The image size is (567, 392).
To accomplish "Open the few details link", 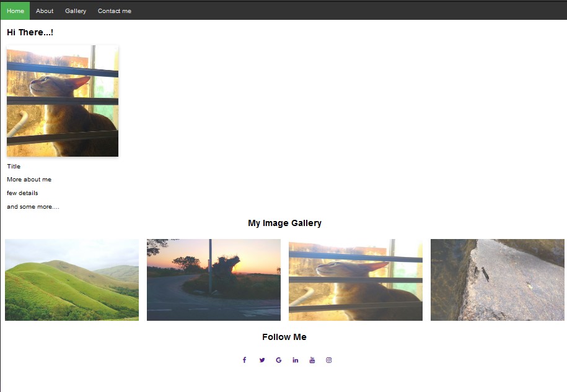I will pos(22,193).
